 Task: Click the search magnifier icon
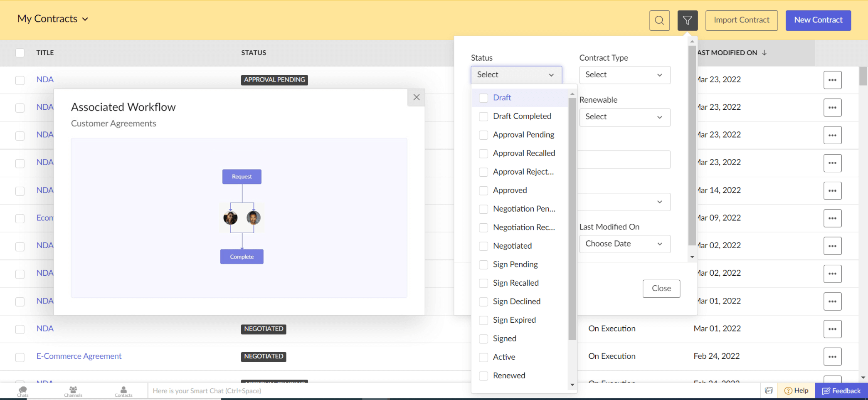point(659,20)
